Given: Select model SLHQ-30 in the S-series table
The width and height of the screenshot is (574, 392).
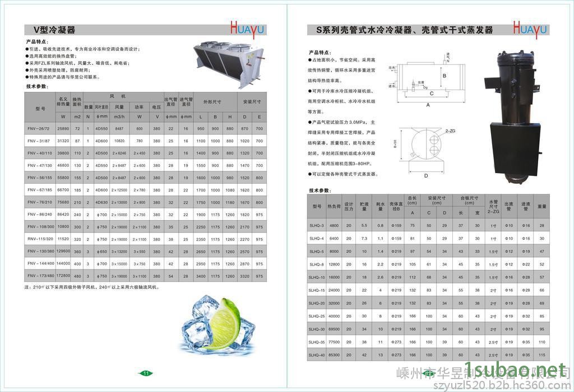Looking at the screenshot, I should point(317,329).
